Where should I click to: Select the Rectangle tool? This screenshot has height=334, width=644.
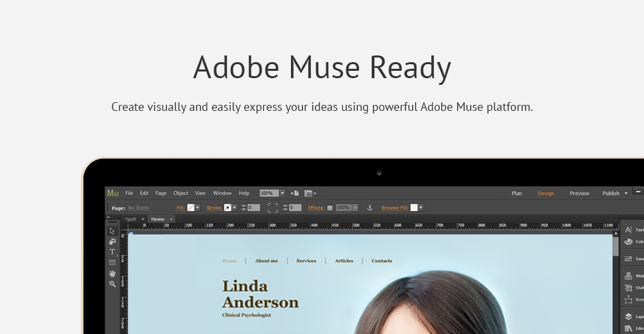[112, 263]
